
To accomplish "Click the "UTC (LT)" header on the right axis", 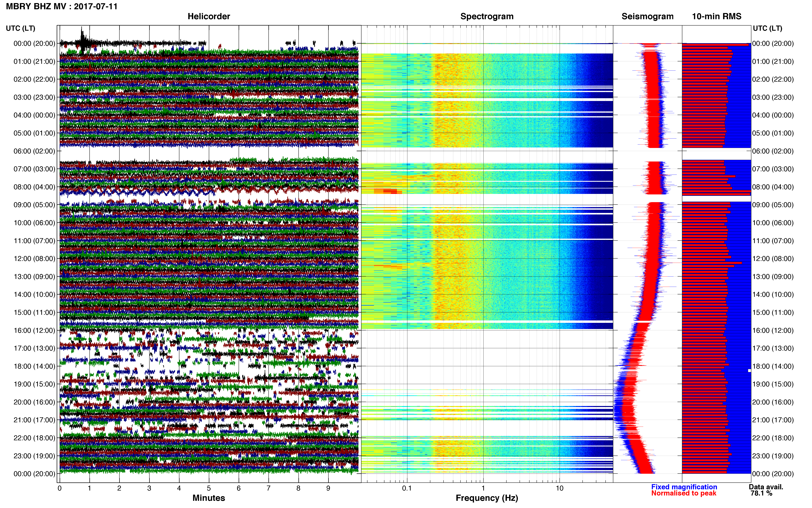I will coord(767,28).
